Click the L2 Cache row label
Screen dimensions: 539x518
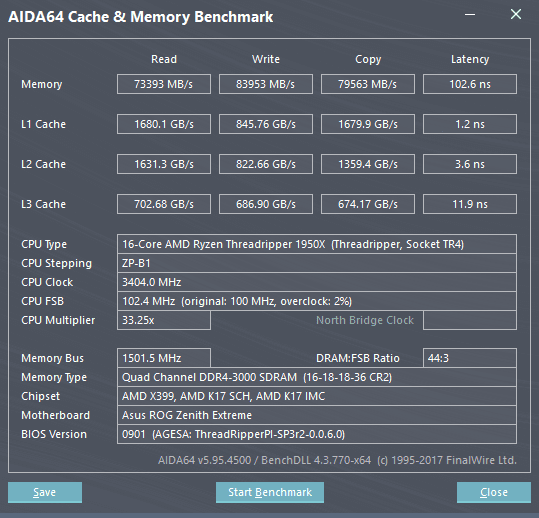[43, 164]
